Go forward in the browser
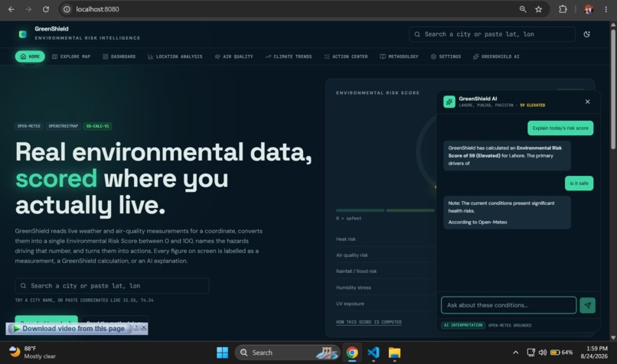This screenshot has height=364, width=617. (28, 9)
